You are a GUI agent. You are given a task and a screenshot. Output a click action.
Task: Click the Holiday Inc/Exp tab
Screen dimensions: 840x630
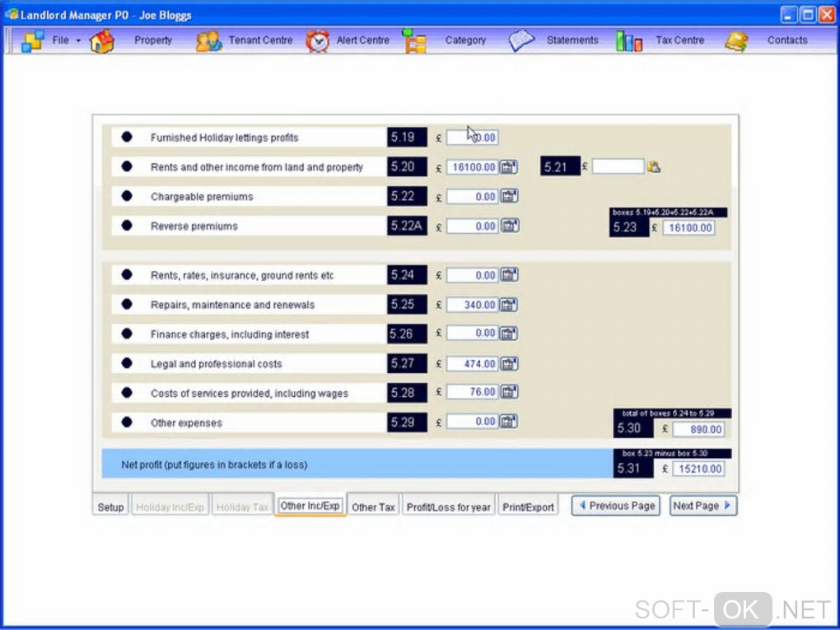170,506
